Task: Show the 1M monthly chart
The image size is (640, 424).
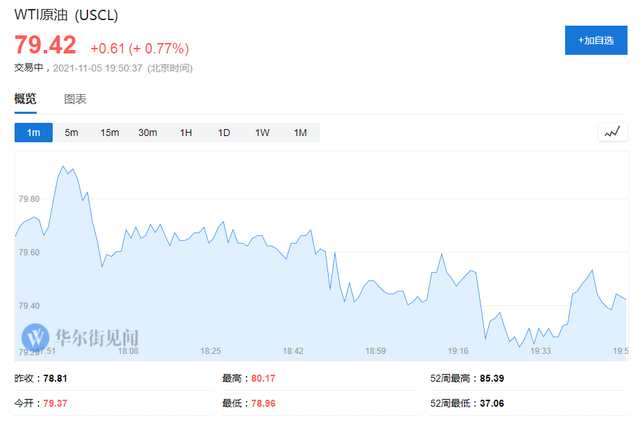Action: tap(300, 133)
